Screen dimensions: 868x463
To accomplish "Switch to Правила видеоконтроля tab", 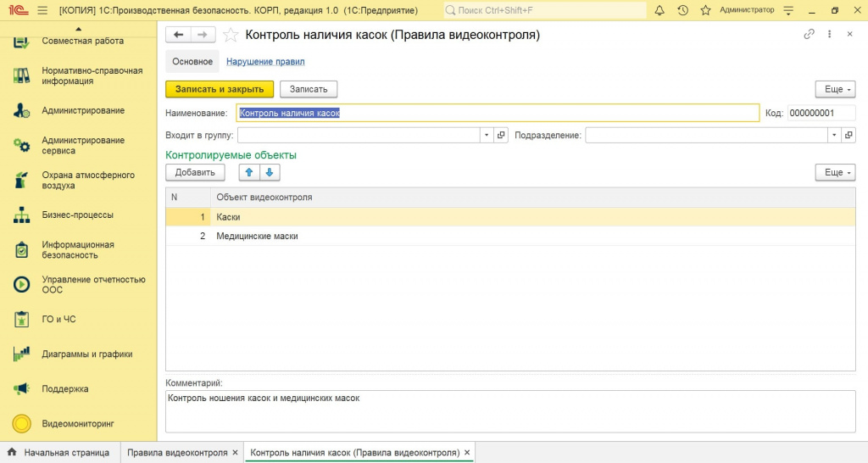I will pos(177,453).
